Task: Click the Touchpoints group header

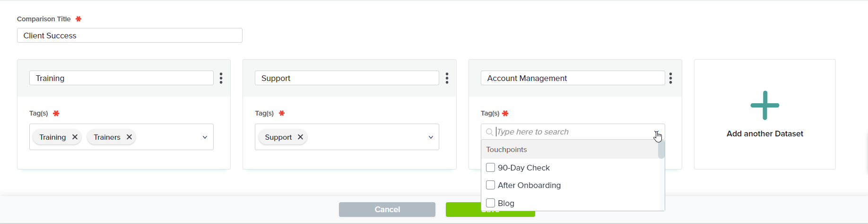Action: [506, 150]
